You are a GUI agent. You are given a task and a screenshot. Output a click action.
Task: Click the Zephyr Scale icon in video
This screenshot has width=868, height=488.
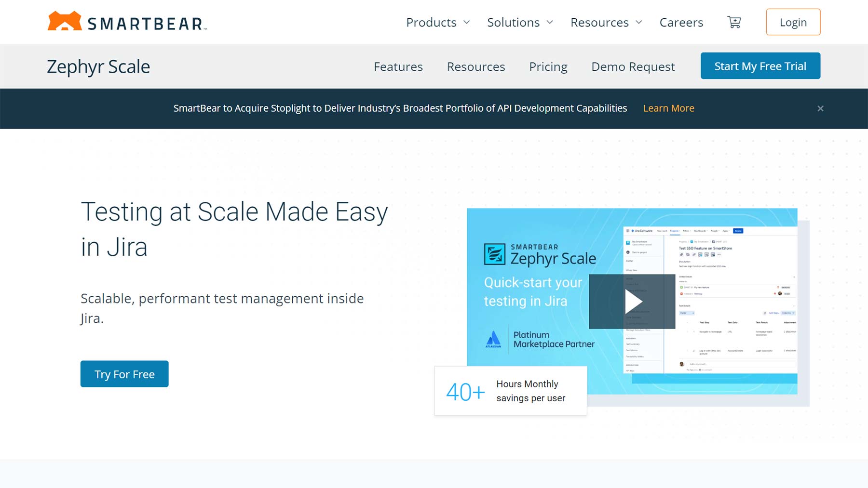pyautogui.click(x=494, y=254)
